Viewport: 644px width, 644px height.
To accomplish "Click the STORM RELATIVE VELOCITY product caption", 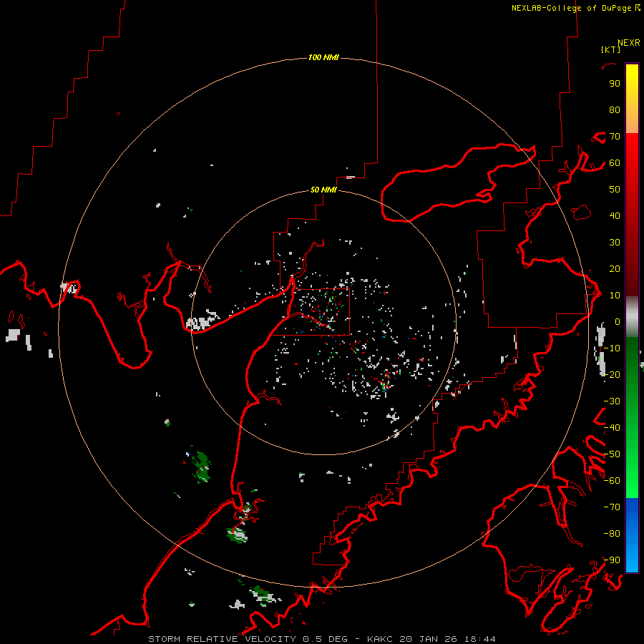I will [x=222, y=639].
